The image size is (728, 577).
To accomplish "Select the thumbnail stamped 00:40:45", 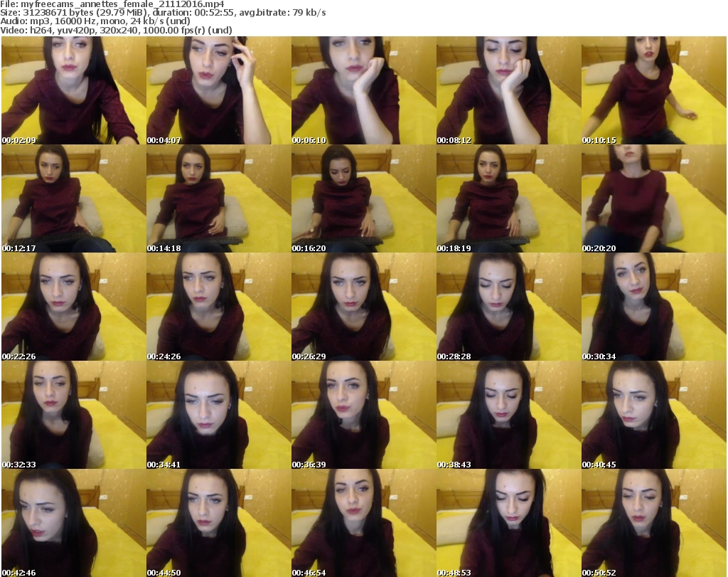I will pyautogui.click(x=654, y=415).
